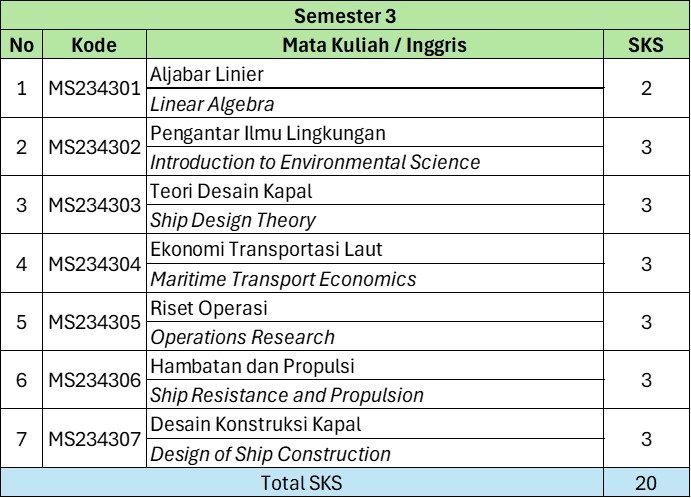
Task: Click the SKS value 2 for Aljabar Linier
Action: click(x=645, y=88)
